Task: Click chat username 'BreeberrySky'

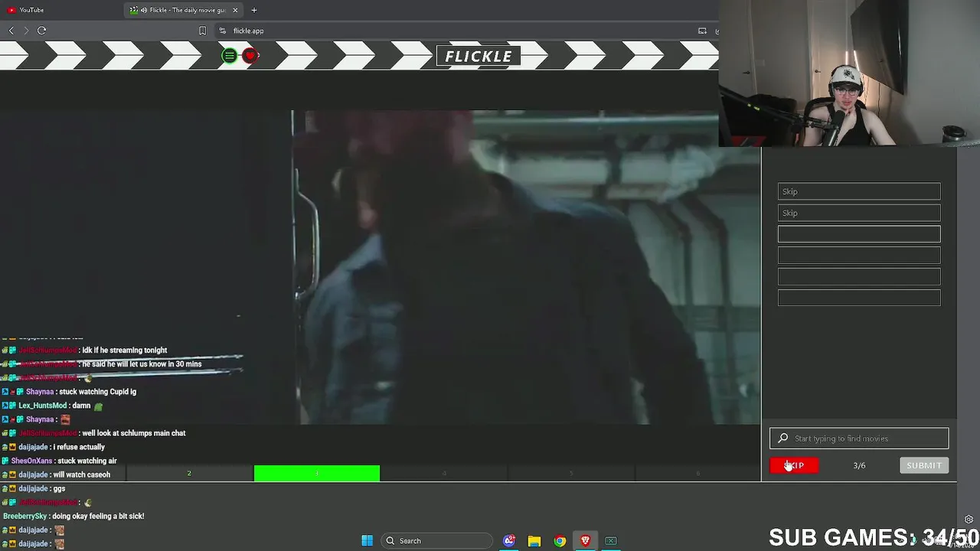Action: coord(25,516)
